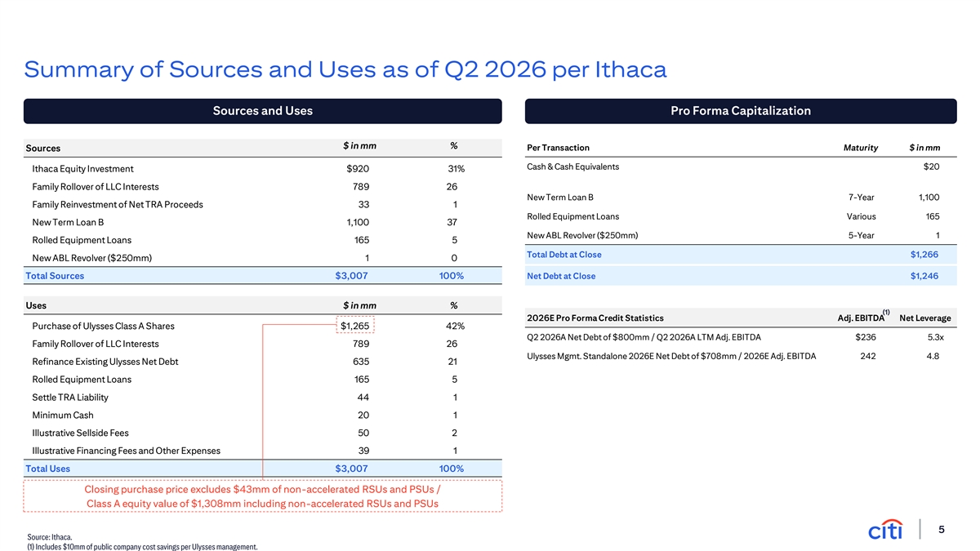Select 'Rolled Equipment Loans' in capitalization table

click(573, 216)
